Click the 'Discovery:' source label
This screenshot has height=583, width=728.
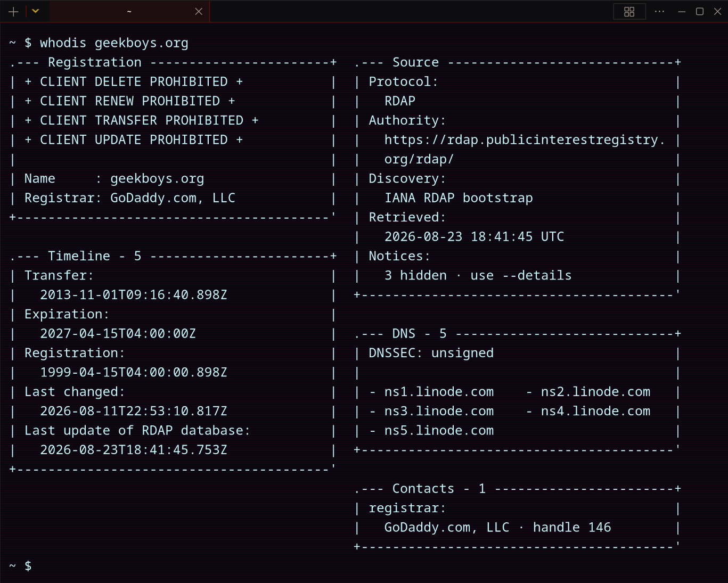point(407,179)
